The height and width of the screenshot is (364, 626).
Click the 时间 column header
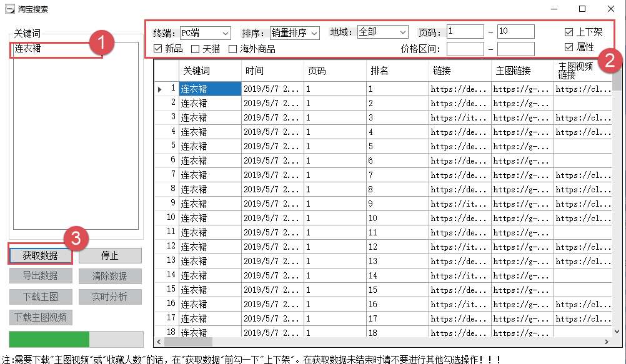pyautogui.click(x=272, y=71)
